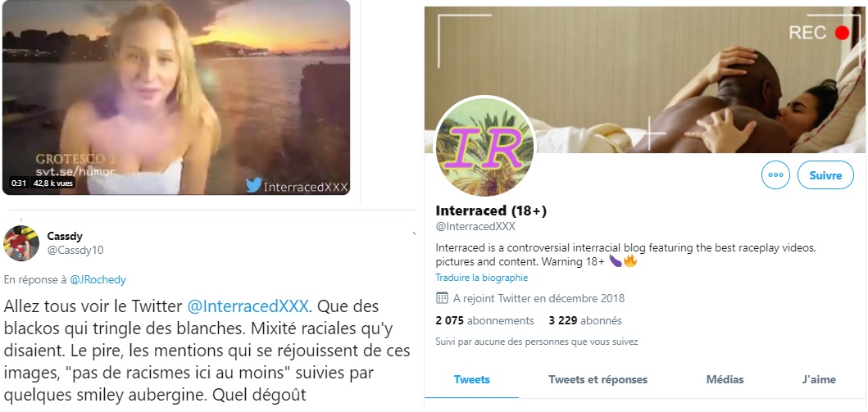Screen dimensions: 868x412
Task: Open the J'aime tab
Action: pos(820,379)
